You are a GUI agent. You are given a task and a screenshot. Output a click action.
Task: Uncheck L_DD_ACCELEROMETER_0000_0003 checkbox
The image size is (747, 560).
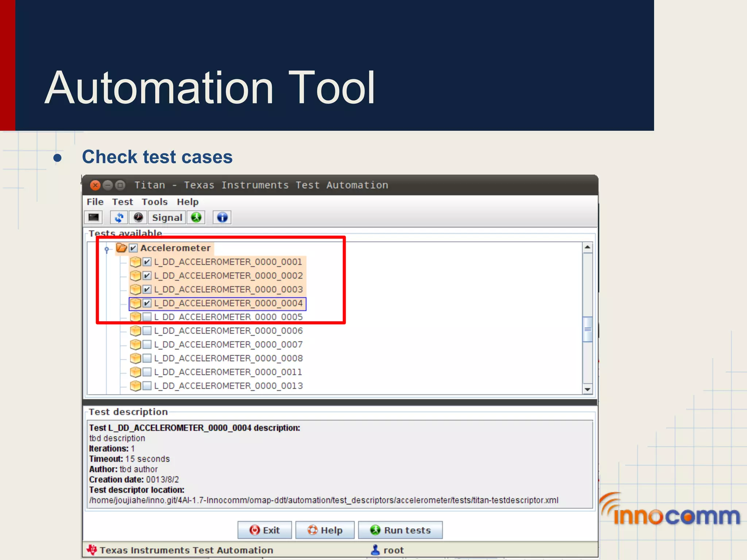click(x=147, y=289)
